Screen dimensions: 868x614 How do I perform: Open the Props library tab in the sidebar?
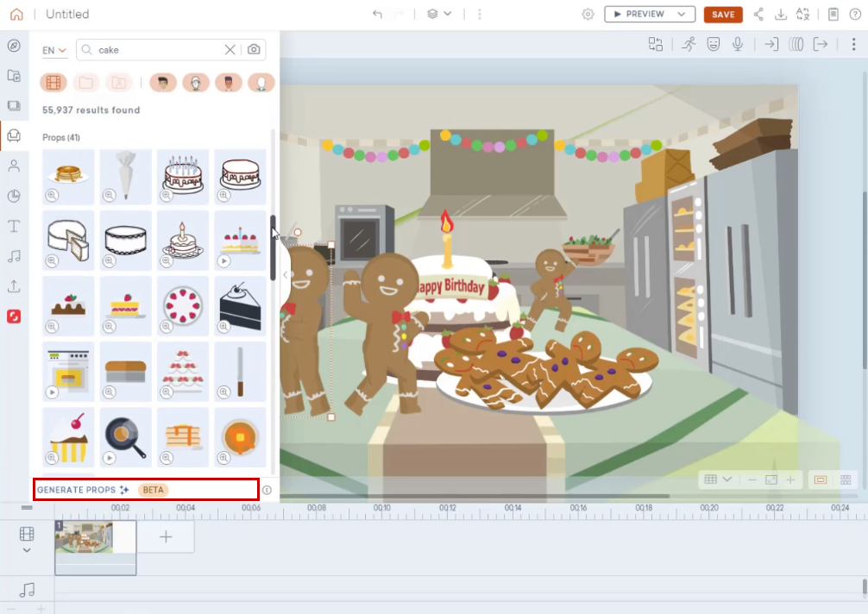15,136
